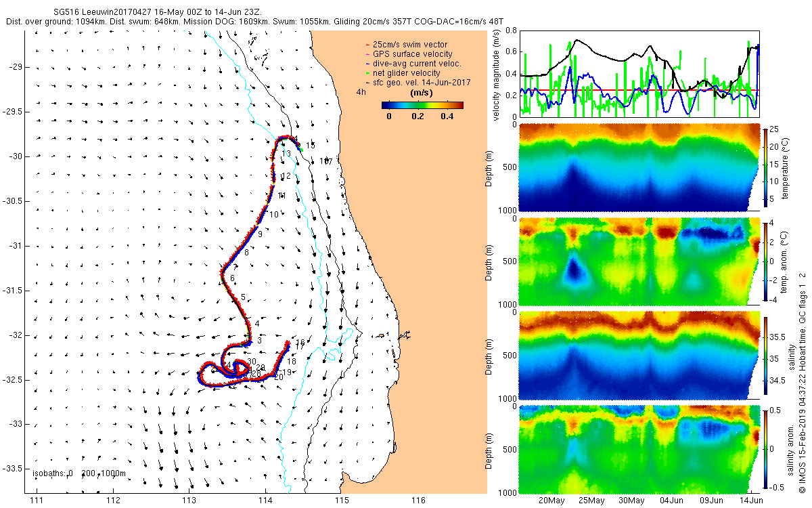
Task: Click the velocity magnitude time series plot
Action: (x=639, y=73)
